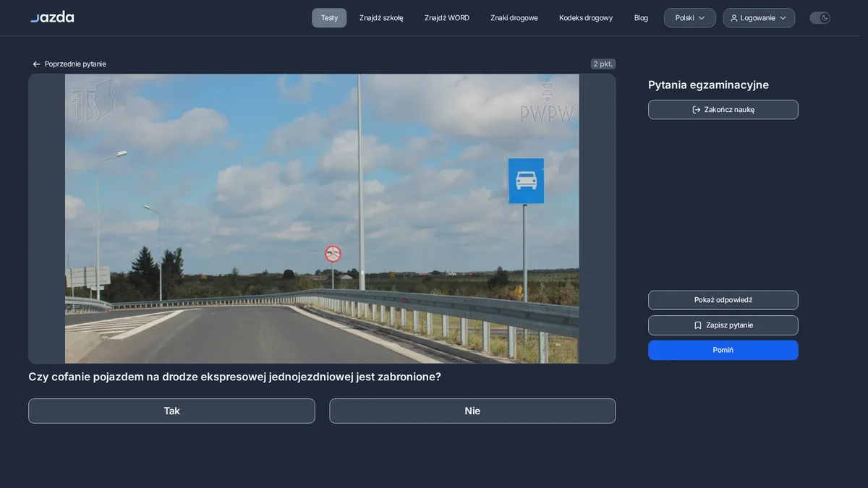868x488 pixels.
Task: Click the Pytania egzaminacyjne heading
Action: tap(708, 85)
